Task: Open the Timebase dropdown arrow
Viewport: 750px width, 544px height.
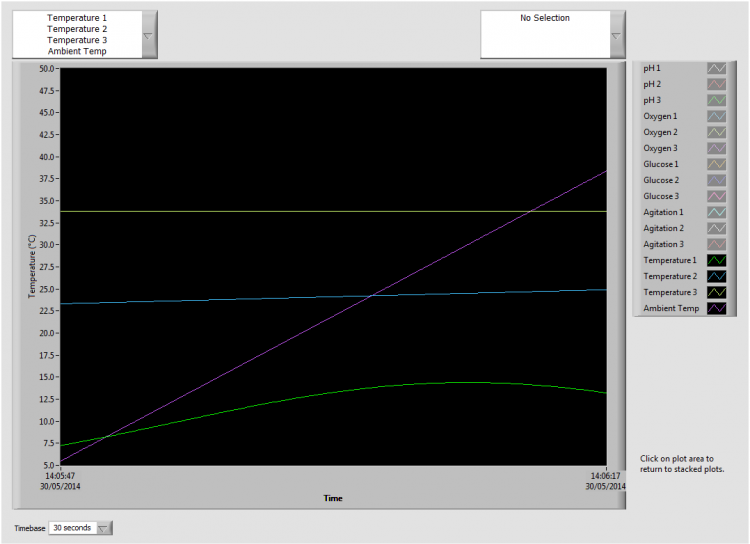Action: [103, 528]
